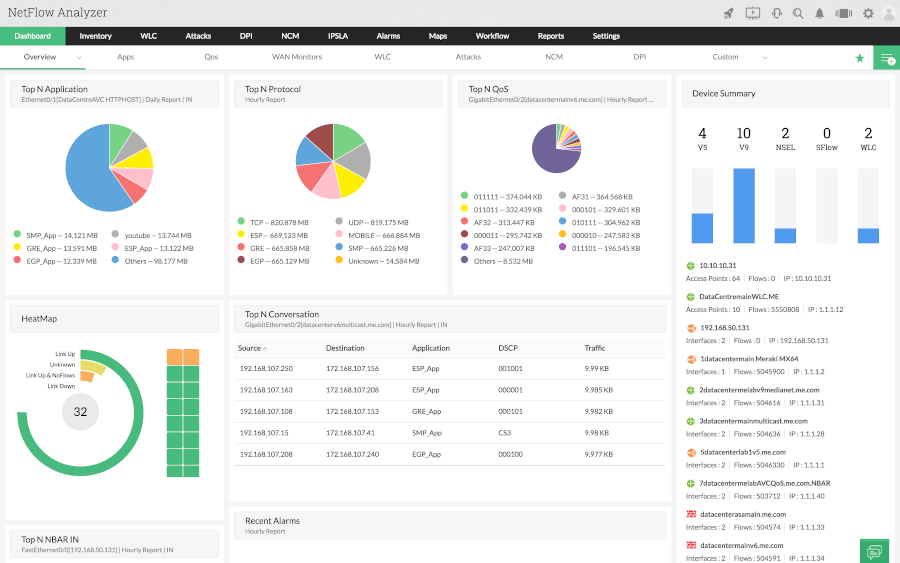Open the Inventory menu tab

[x=96, y=36]
